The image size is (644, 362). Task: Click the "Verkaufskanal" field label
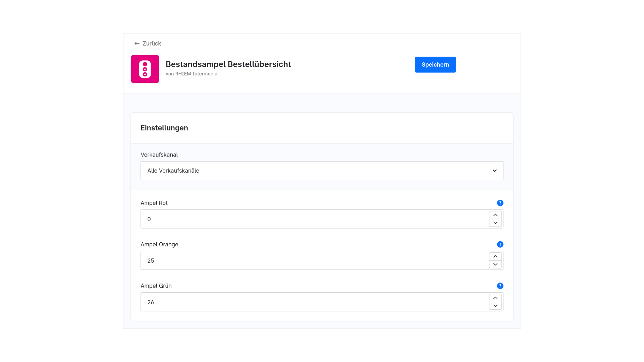[x=159, y=155]
